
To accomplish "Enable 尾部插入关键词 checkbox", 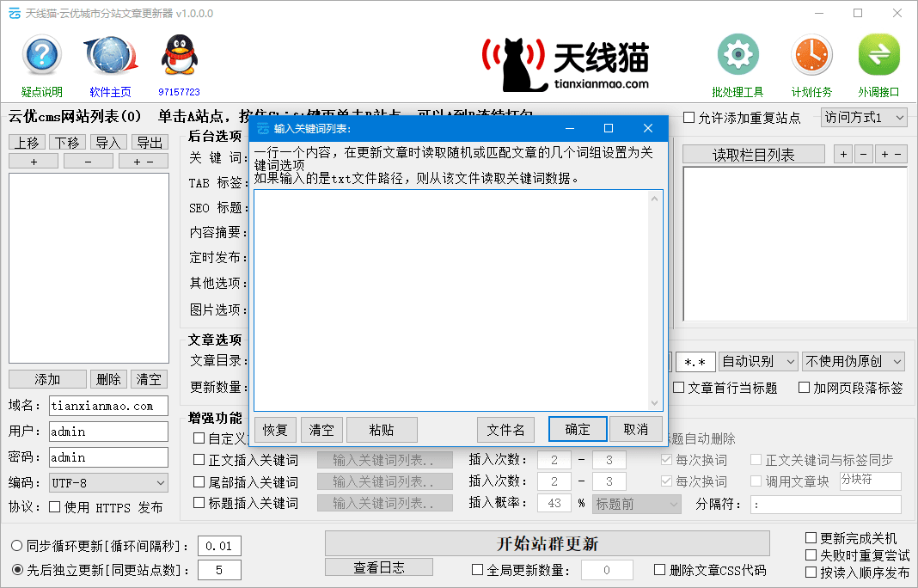I will (199, 481).
